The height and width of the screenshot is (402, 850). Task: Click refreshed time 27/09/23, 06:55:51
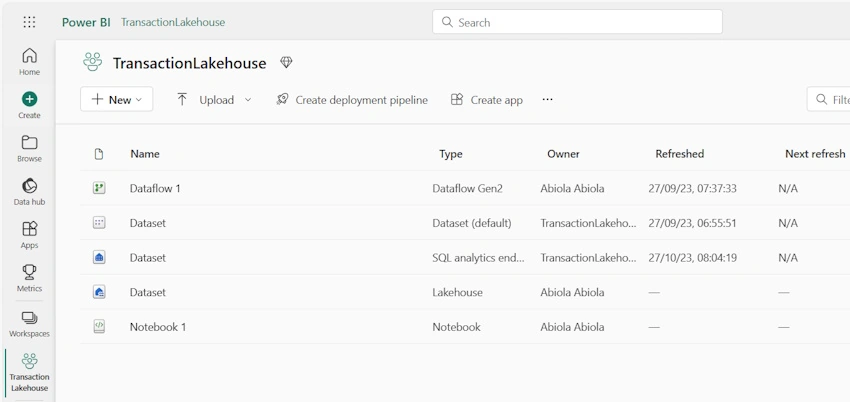click(692, 223)
